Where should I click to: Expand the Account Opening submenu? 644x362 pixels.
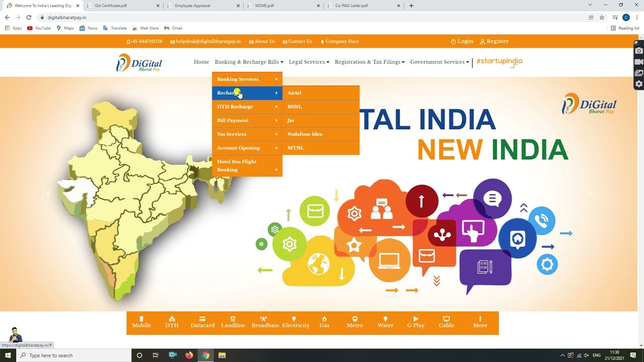click(247, 148)
